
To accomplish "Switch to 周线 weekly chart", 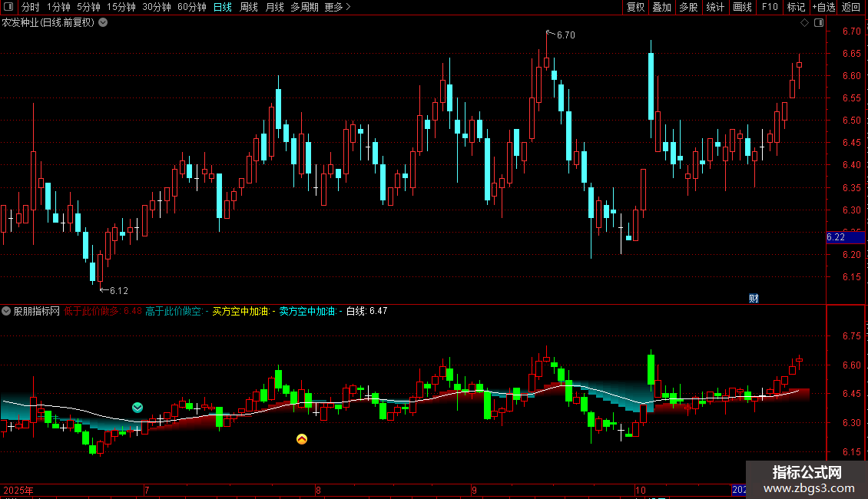I will (x=249, y=7).
